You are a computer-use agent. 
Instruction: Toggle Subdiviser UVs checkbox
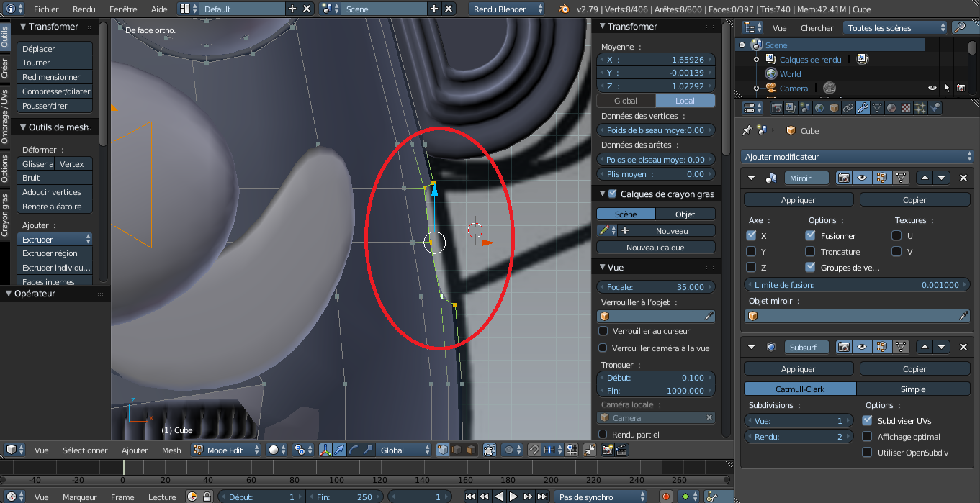(x=867, y=420)
